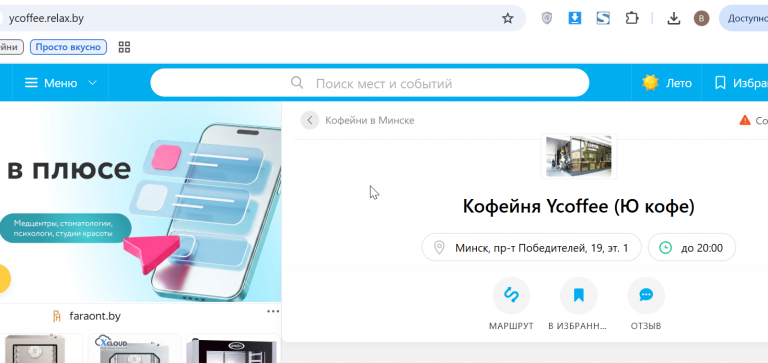
Task: Bookmark this page with the star icon
Action: [508, 19]
